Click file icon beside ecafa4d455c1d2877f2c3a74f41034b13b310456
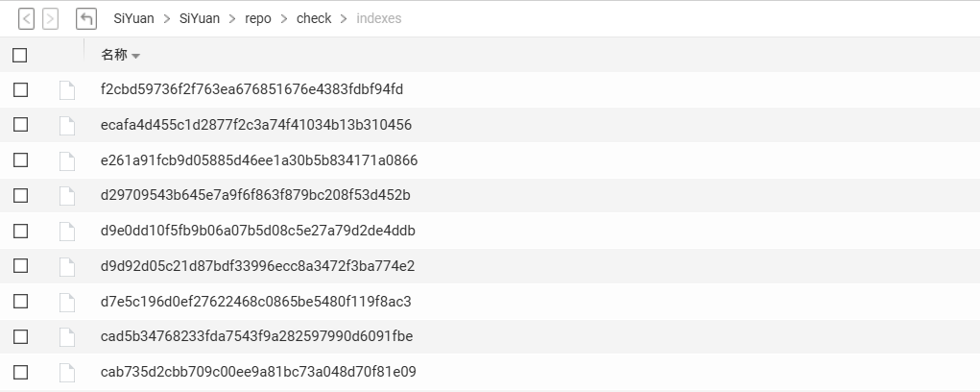This screenshot has height=392, width=980. (66, 125)
